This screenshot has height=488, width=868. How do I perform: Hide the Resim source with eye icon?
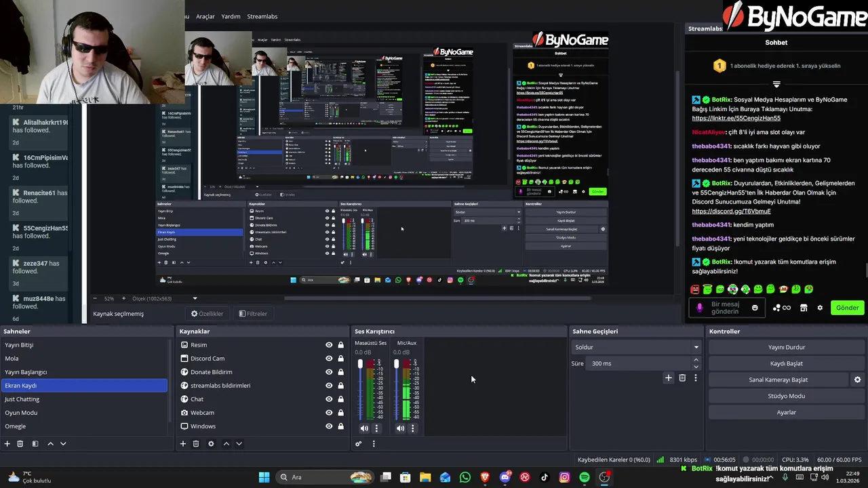[x=329, y=345]
